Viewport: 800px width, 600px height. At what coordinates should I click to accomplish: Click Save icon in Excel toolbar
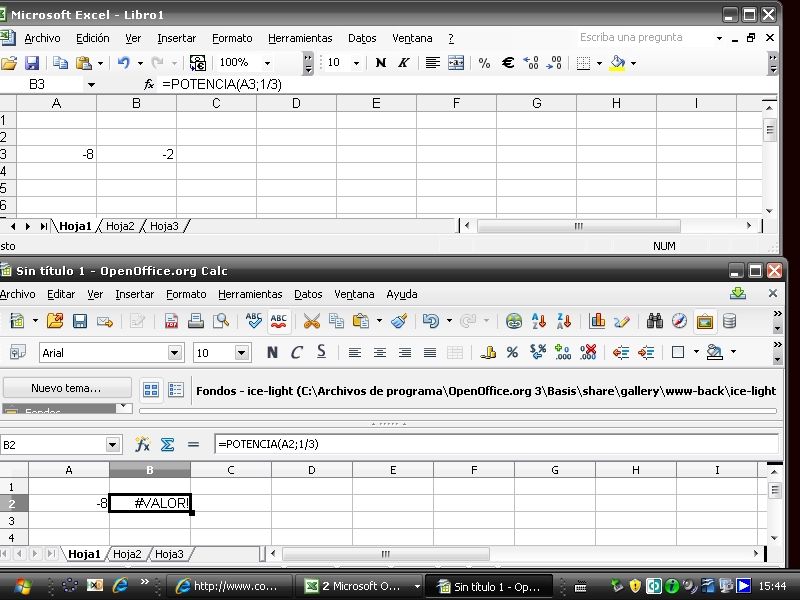(32, 63)
